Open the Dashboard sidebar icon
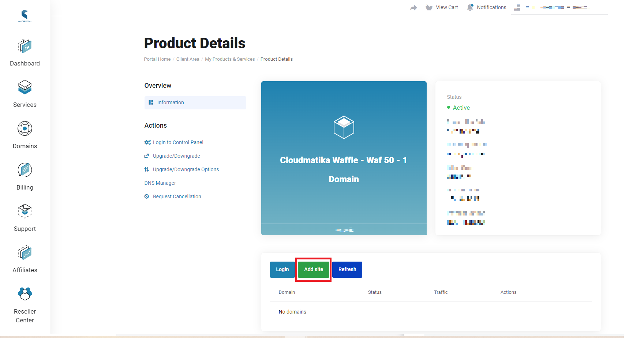The height and width of the screenshot is (341, 644). pyautogui.click(x=25, y=46)
